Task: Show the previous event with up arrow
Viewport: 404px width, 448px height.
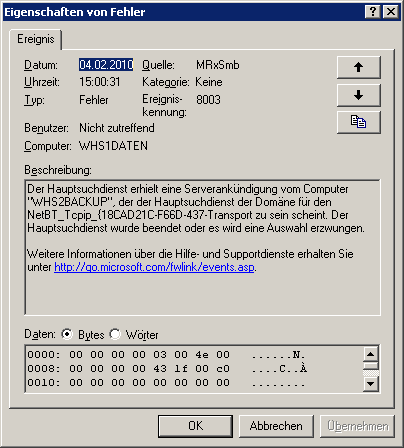Action: 359,67
